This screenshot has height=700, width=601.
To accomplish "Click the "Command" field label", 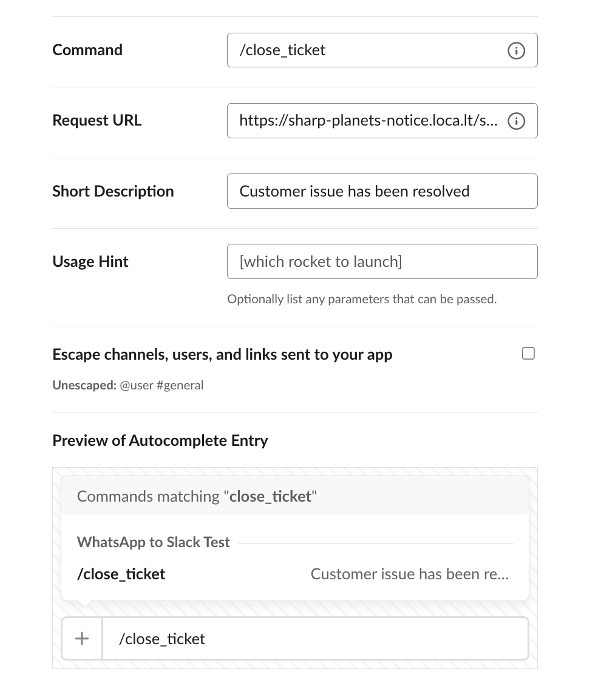I will 87,50.
